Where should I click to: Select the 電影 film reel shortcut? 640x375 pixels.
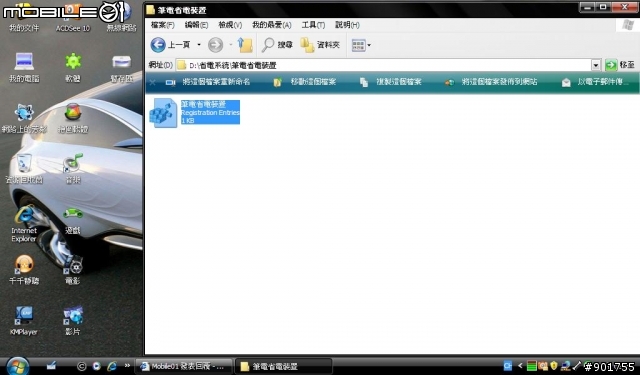[73, 270]
